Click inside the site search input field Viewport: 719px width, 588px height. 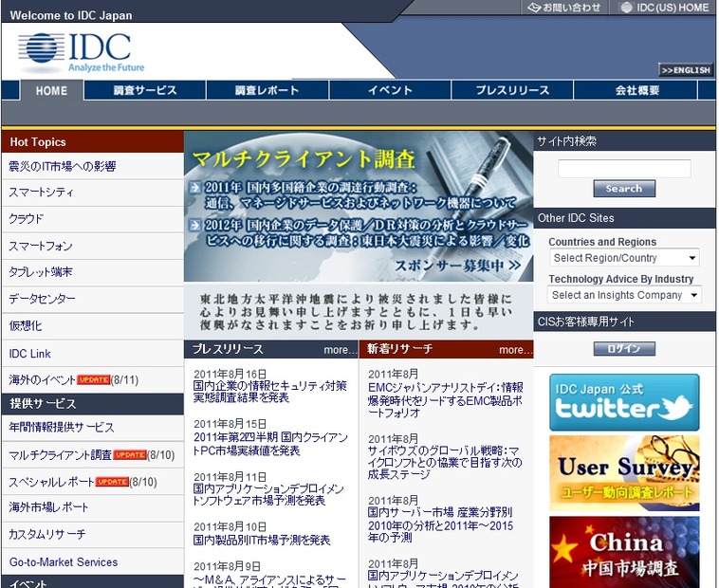[624, 168]
